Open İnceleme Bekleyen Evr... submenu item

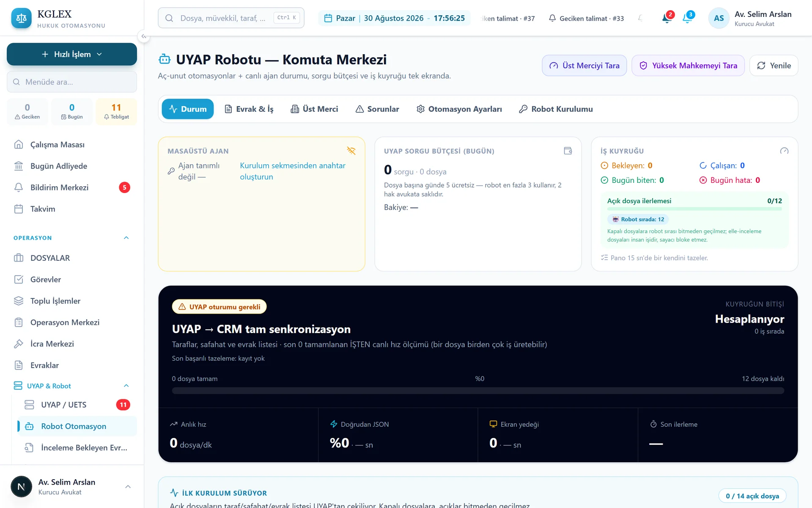pos(77,448)
